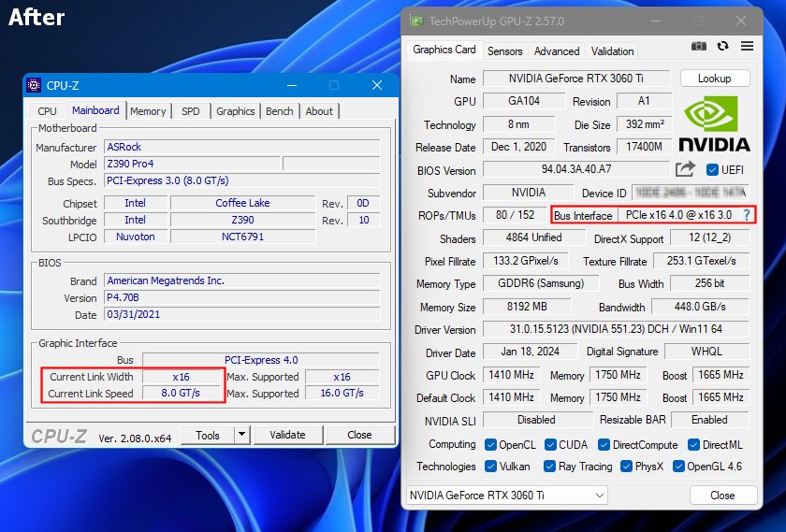The width and height of the screenshot is (786, 532).
Task: Open the SPD tab in CPU-Z
Action: pos(191,111)
